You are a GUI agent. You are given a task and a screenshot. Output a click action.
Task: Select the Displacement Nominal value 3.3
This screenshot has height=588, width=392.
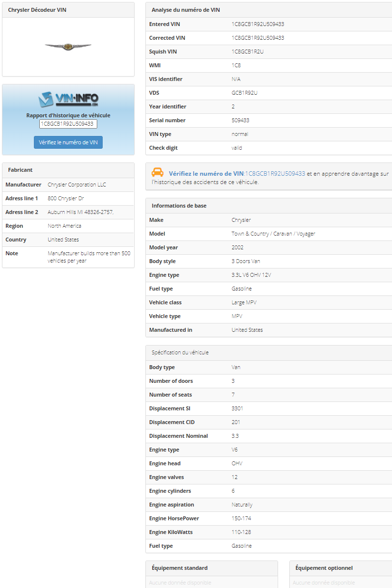click(235, 436)
